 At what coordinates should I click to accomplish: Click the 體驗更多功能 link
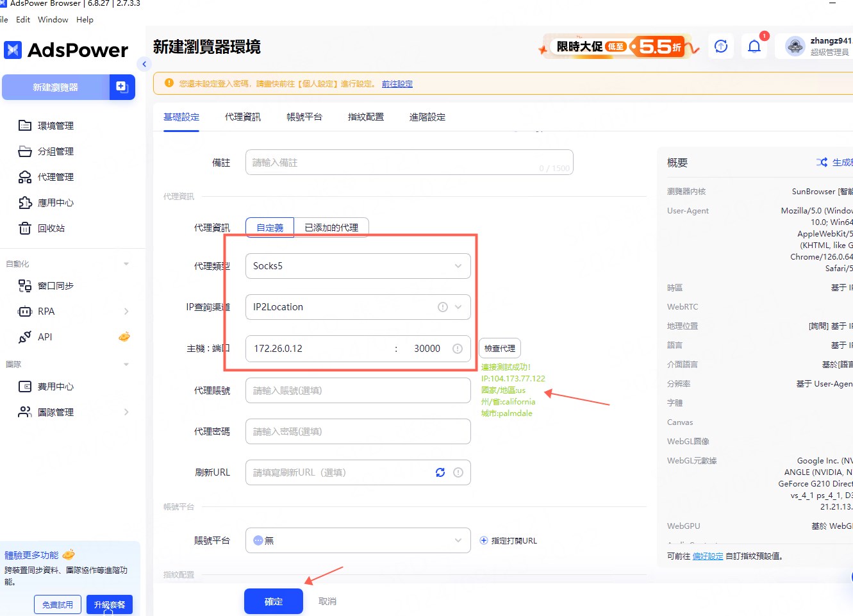(x=31, y=555)
